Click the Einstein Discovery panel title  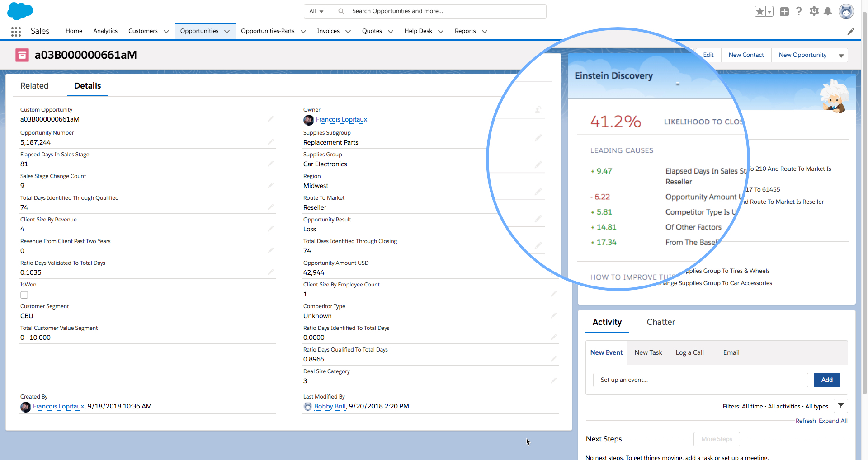pyautogui.click(x=613, y=76)
